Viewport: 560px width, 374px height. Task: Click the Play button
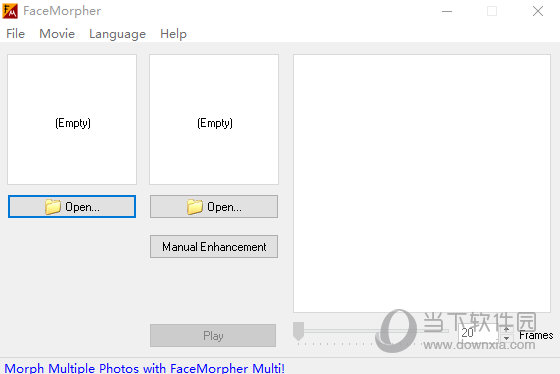(213, 335)
